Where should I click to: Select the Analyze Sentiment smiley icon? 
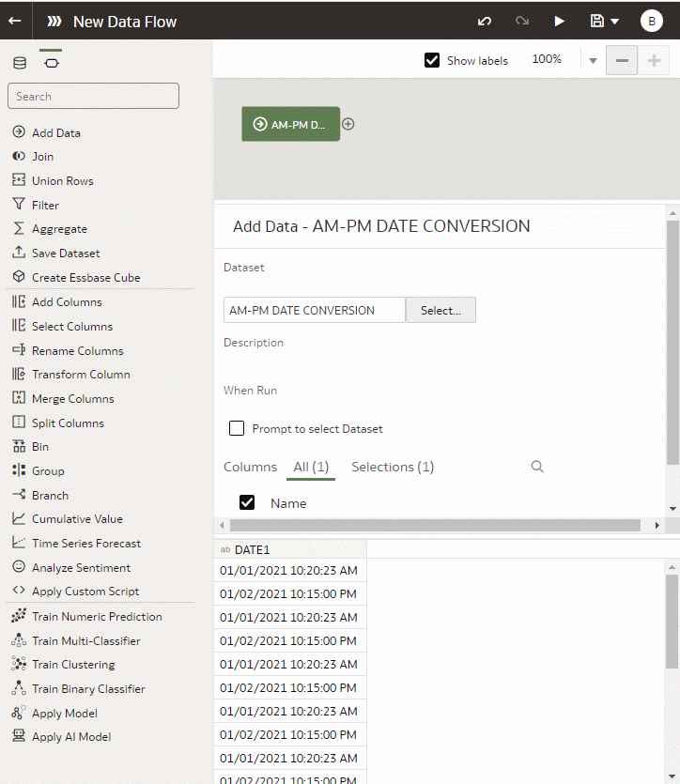(x=19, y=566)
